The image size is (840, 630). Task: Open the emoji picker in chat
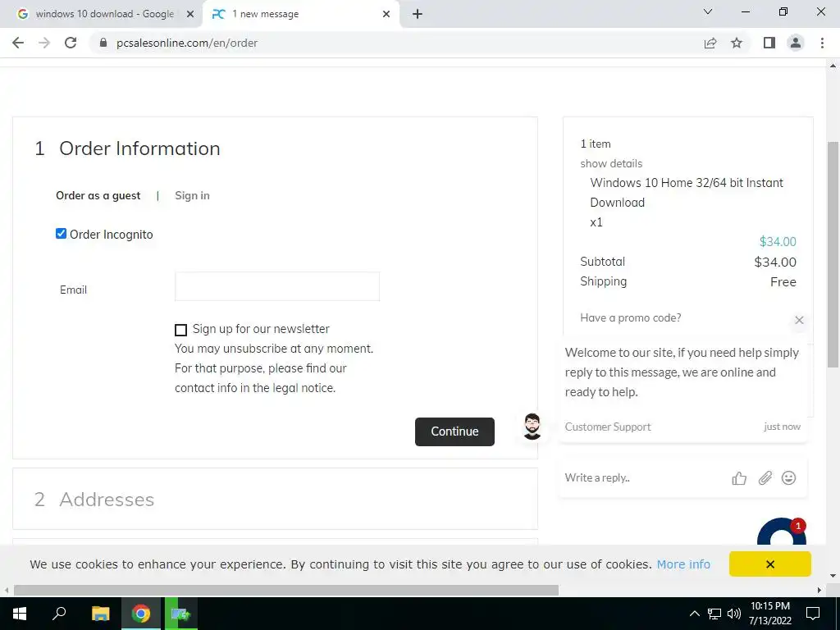pyautogui.click(x=788, y=478)
